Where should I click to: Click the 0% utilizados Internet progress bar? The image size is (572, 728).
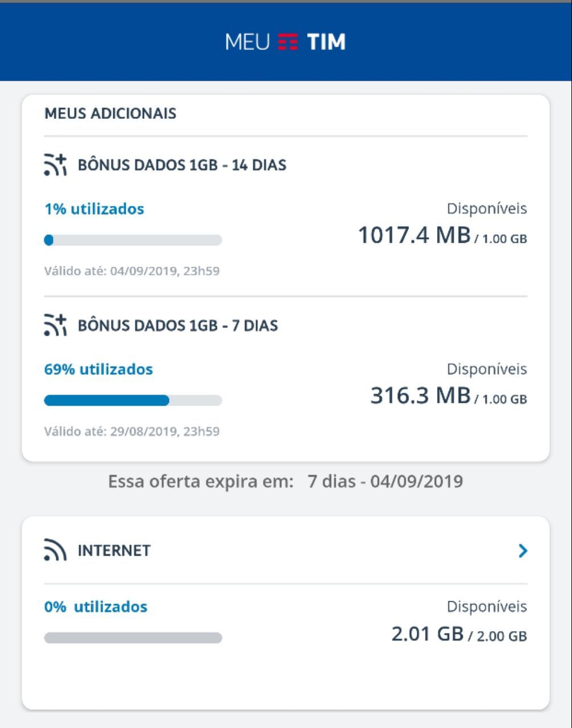[x=133, y=638]
